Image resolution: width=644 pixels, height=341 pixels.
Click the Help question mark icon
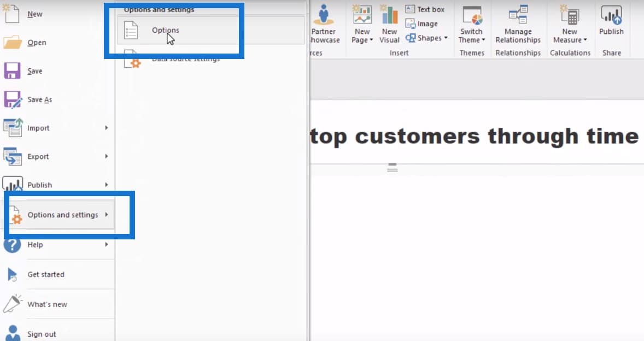tap(13, 245)
